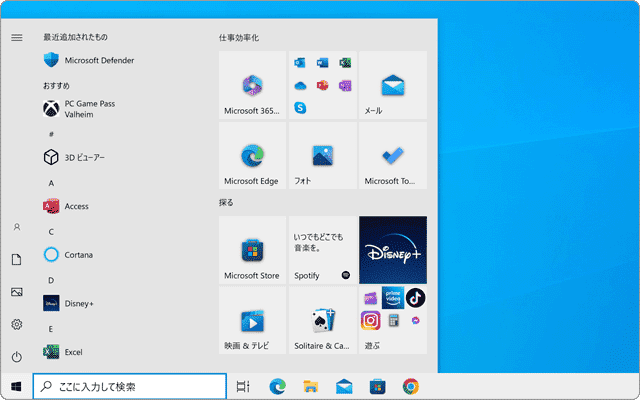
Task: Open File Explorer from the taskbar
Action: click(x=311, y=386)
